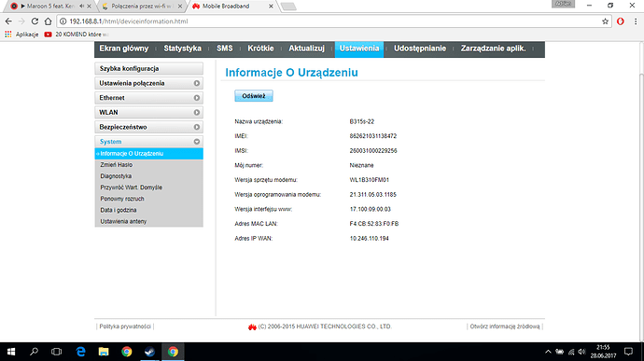
Task: Open Diagnostyka page
Action: [116, 176]
